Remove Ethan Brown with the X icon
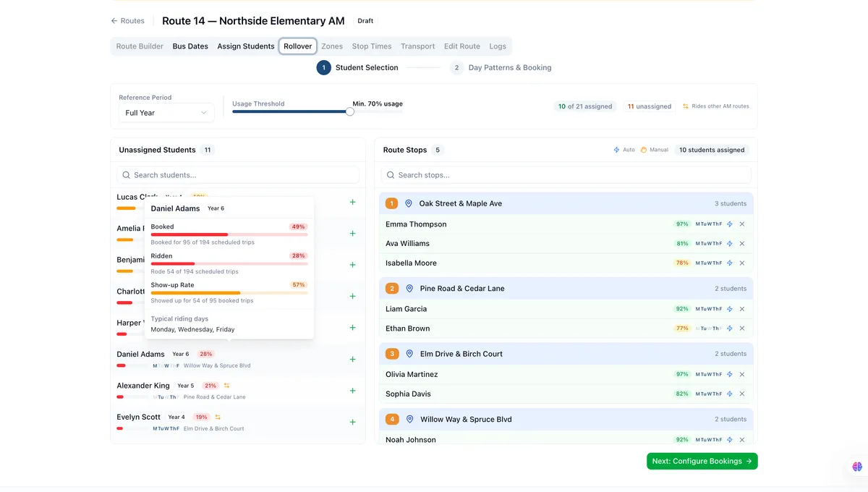Viewport: 868px width, 492px height. tap(742, 328)
